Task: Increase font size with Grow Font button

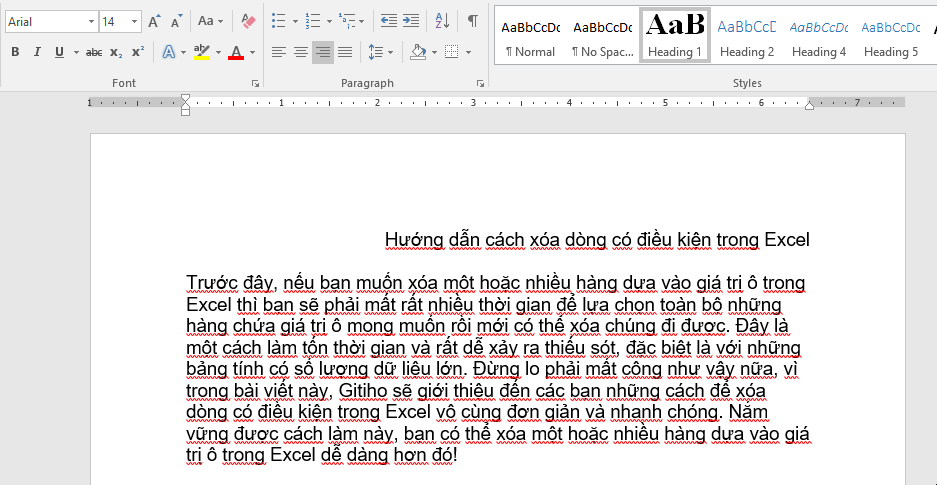Action: [x=154, y=22]
